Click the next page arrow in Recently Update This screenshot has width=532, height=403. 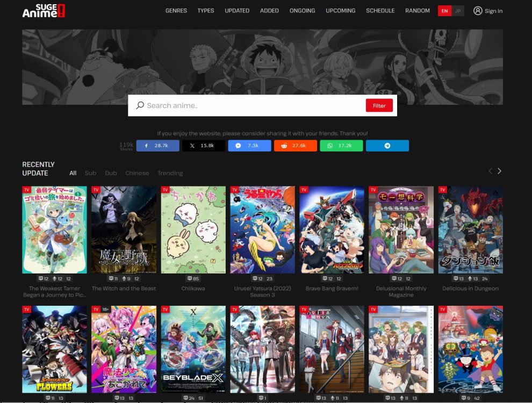click(499, 171)
